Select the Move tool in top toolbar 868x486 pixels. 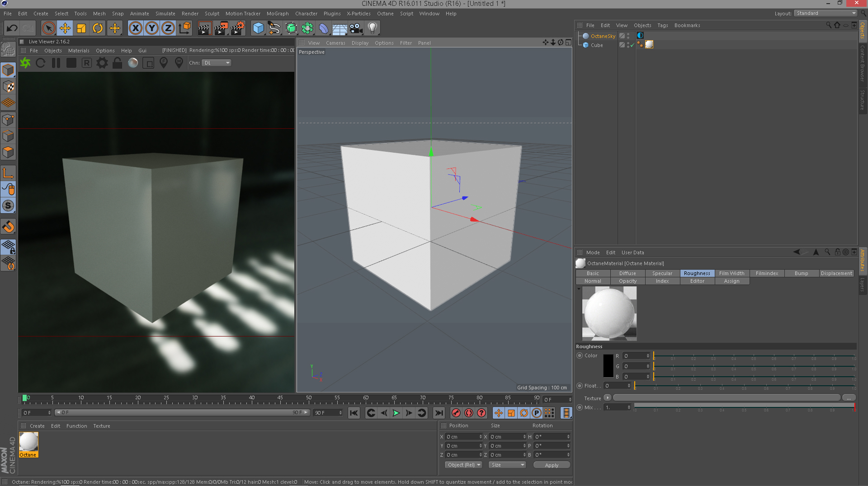pyautogui.click(x=65, y=28)
